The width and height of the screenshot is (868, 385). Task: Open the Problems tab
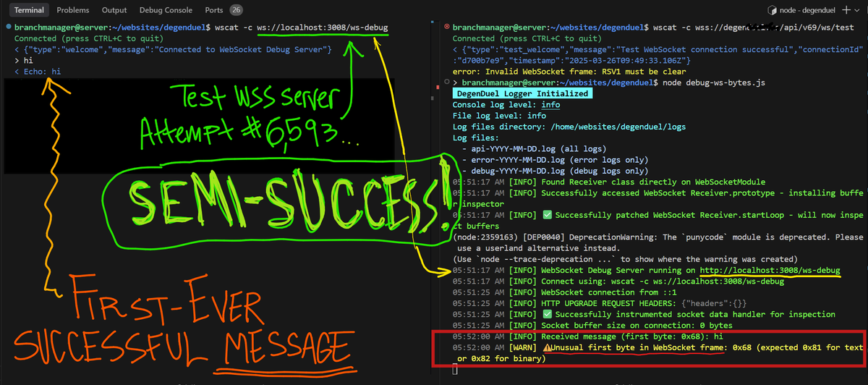click(x=73, y=10)
